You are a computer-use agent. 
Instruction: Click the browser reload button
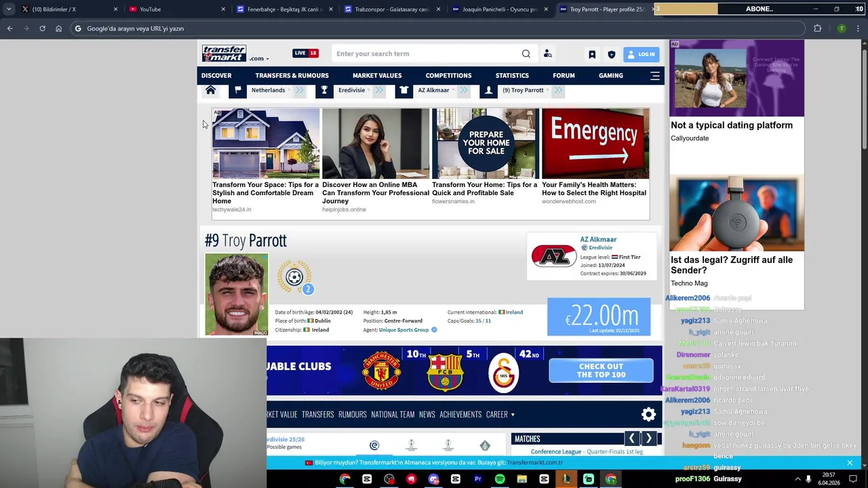click(x=42, y=28)
